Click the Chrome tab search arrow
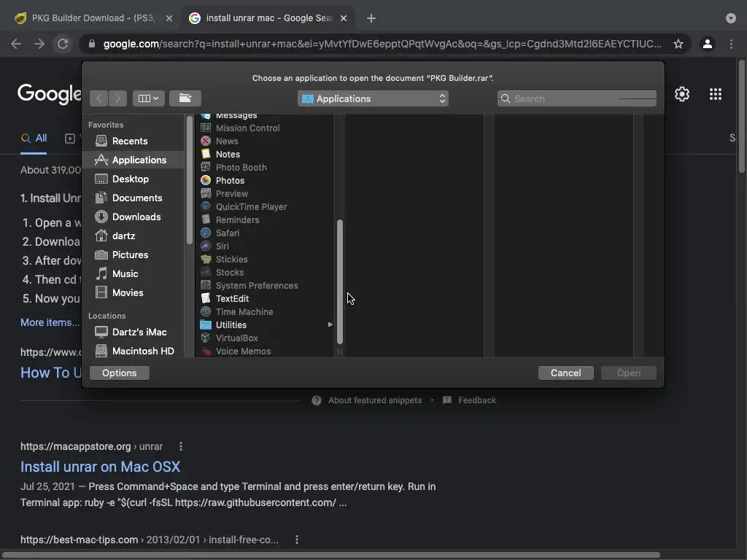This screenshot has height=560, width=747. tap(731, 18)
